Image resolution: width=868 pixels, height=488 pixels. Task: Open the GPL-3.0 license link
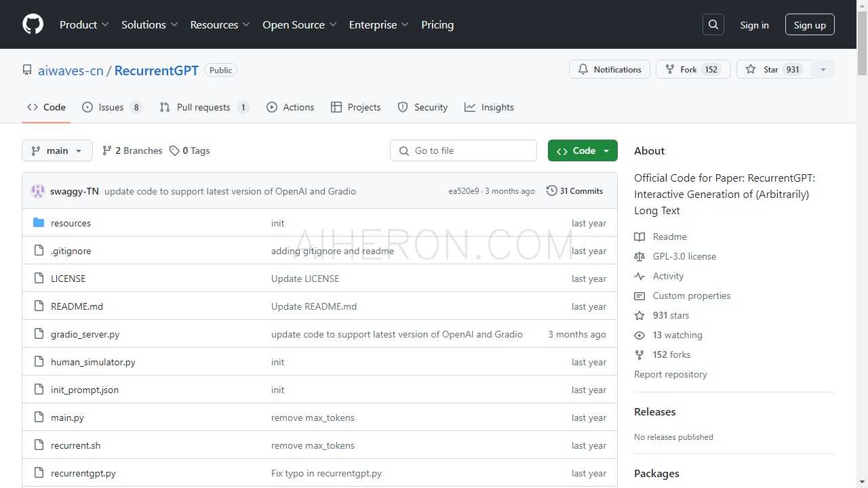coord(684,256)
